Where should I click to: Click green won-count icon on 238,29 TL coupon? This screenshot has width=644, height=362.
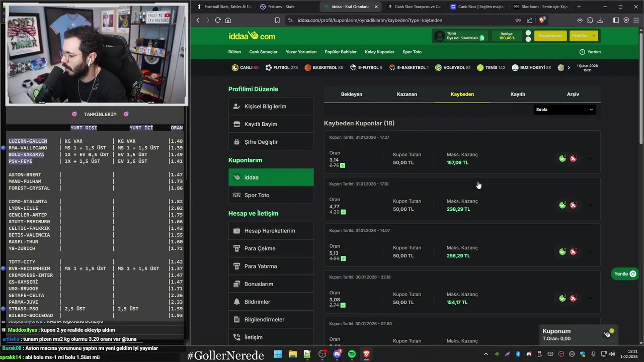click(x=562, y=205)
